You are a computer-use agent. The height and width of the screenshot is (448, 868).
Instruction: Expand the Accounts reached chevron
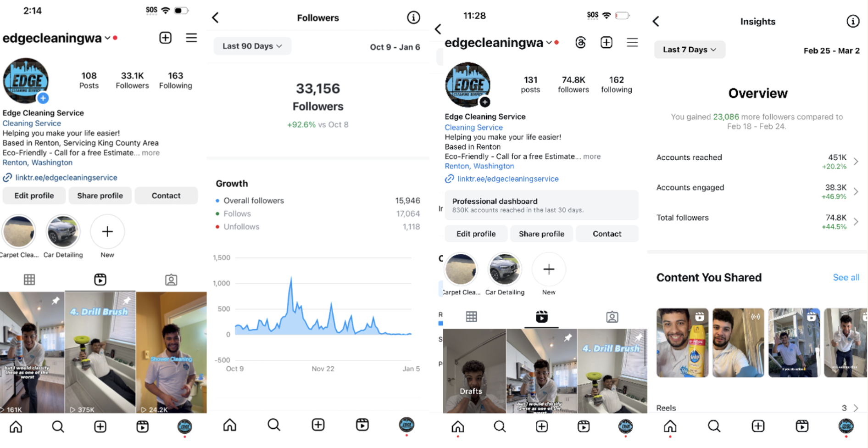pos(856,161)
